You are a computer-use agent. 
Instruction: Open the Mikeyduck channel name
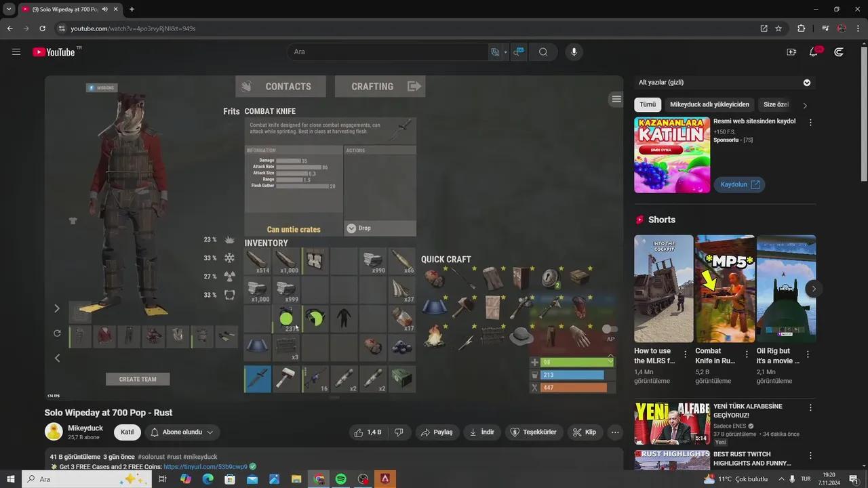[x=85, y=428]
